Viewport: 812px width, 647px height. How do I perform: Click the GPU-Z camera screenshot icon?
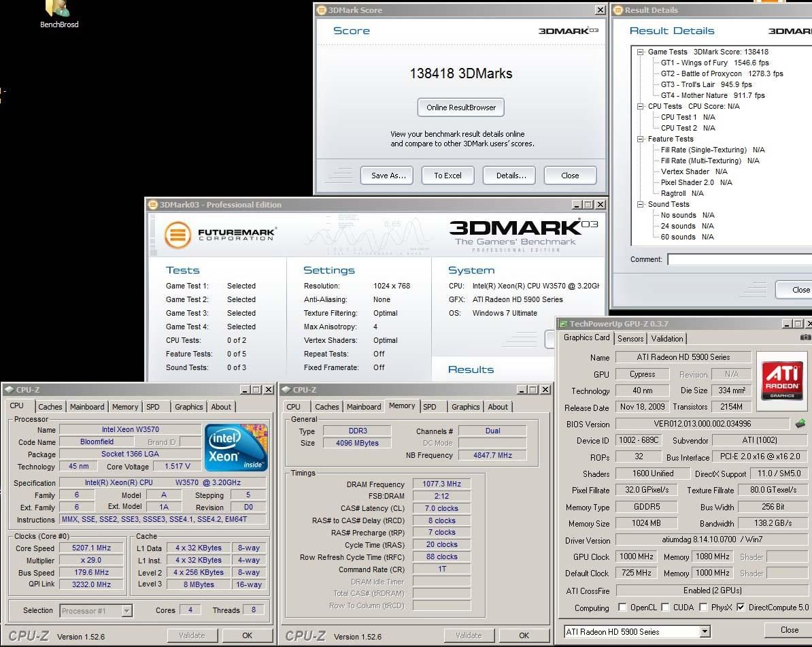(806, 337)
